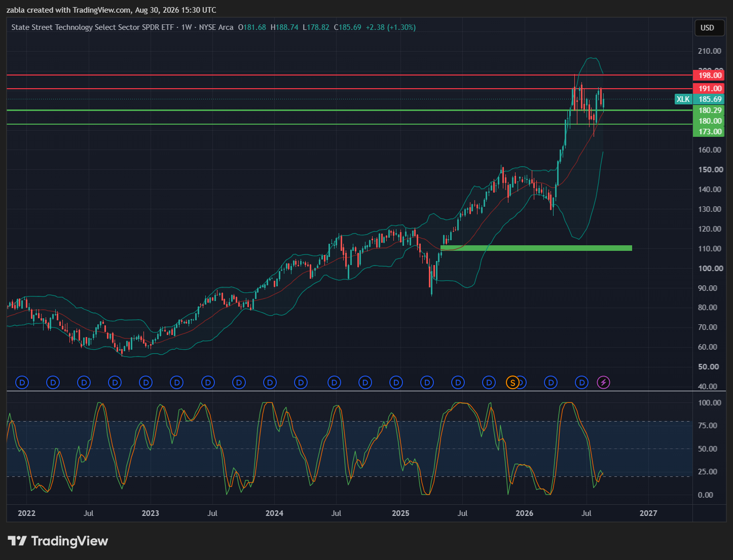733x560 pixels.
Task: Click the open value O181.68
Action: (x=252, y=27)
